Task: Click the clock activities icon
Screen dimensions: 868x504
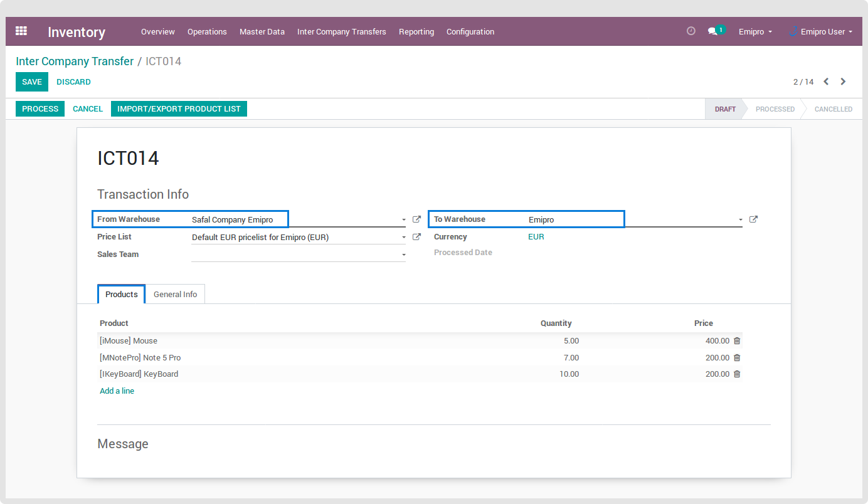Action: point(691,31)
